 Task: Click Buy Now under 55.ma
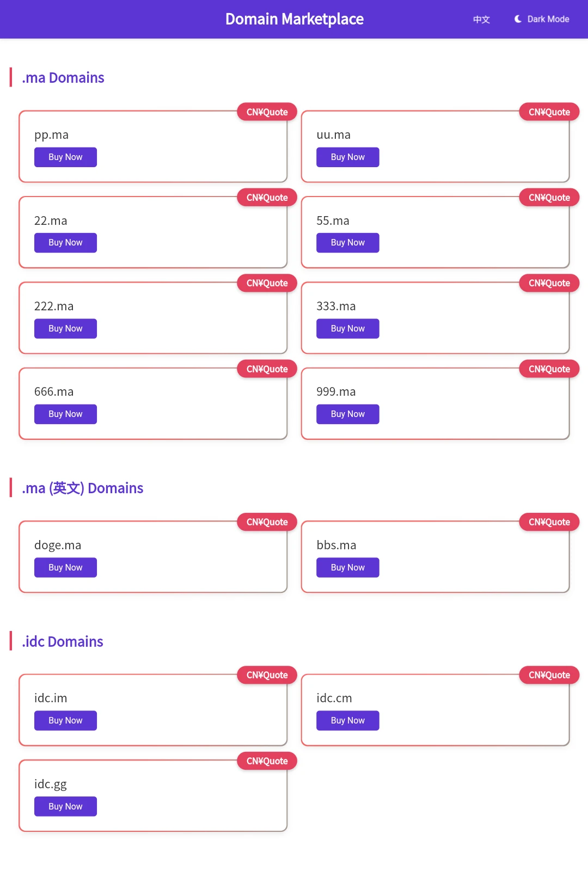[348, 243]
